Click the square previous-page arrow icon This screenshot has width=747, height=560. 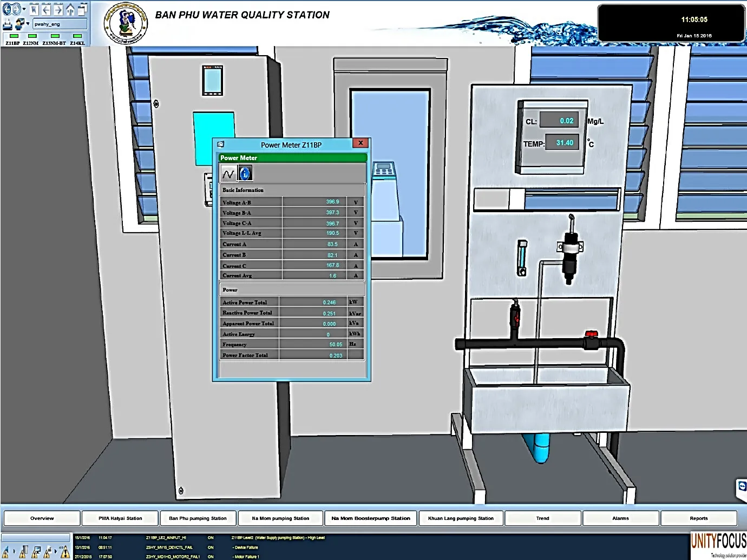[47, 9]
